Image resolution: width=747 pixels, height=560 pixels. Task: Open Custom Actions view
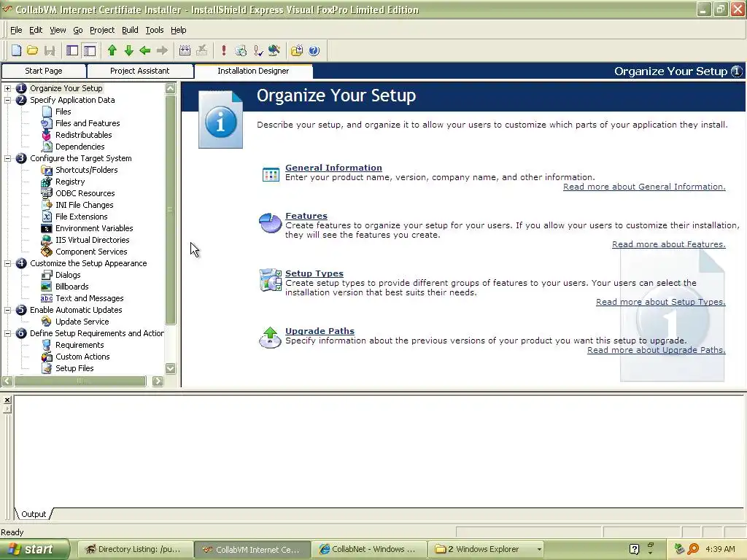tap(82, 357)
